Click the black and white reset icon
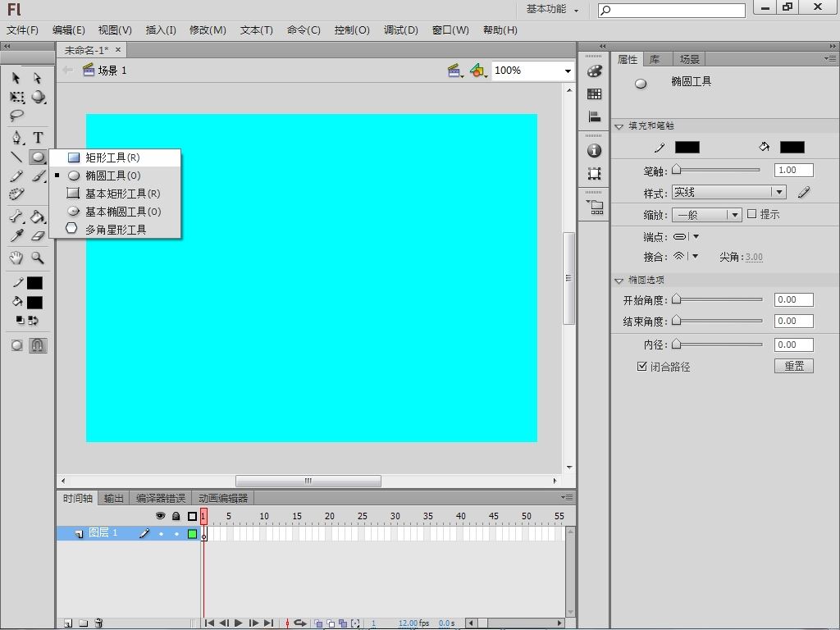The width and height of the screenshot is (840, 630). tap(20, 320)
